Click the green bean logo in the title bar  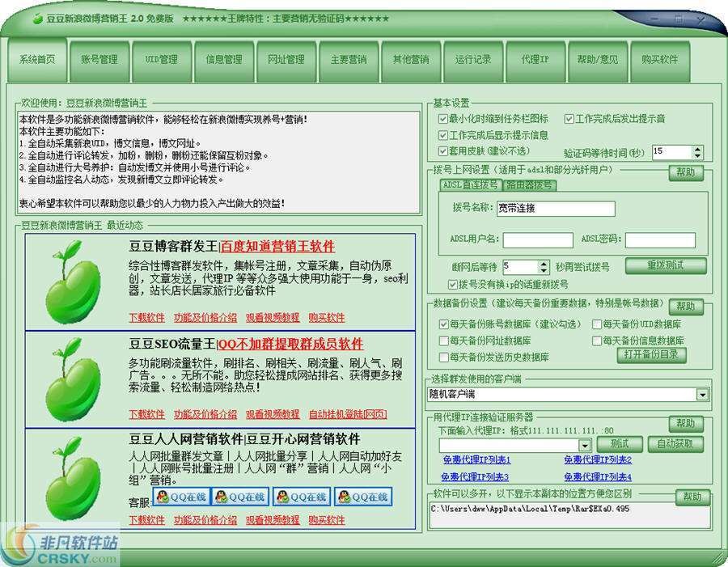tap(39, 17)
